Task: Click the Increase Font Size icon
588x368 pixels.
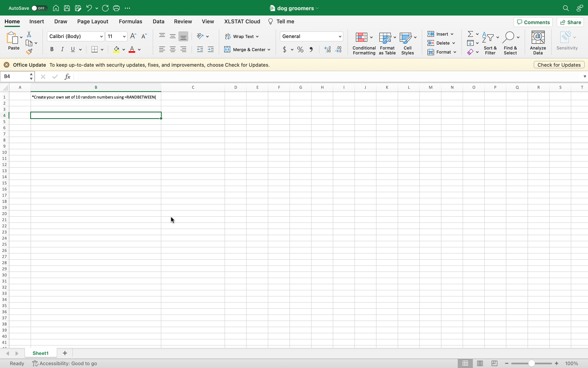Action: [x=133, y=36]
